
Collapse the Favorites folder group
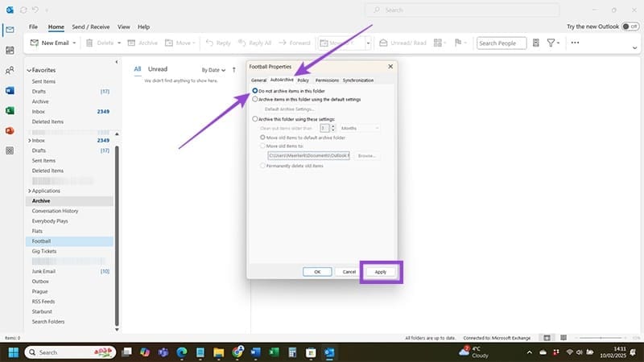click(29, 70)
